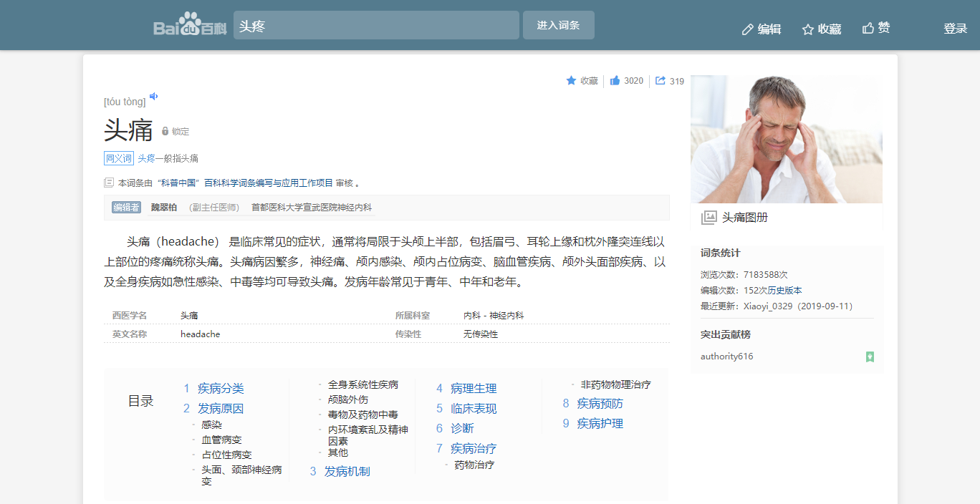Click the blue star 收藏 icon above article
This screenshot has width=980, height=504.
(x=571, y=80)
